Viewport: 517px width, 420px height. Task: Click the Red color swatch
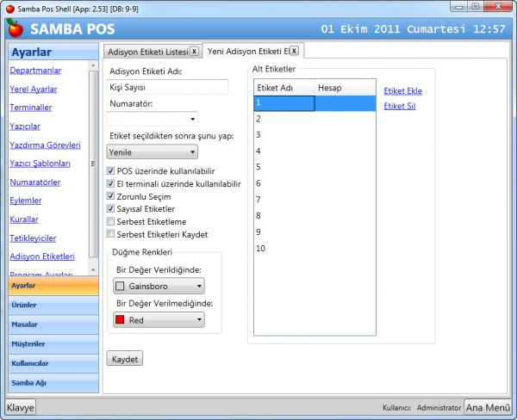(120, 319)
